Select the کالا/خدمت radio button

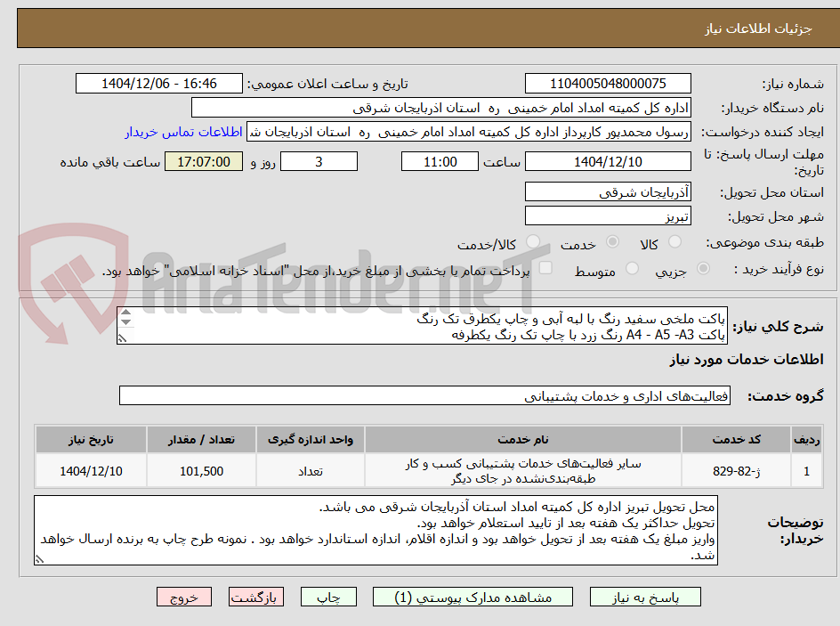click(532, 242)
